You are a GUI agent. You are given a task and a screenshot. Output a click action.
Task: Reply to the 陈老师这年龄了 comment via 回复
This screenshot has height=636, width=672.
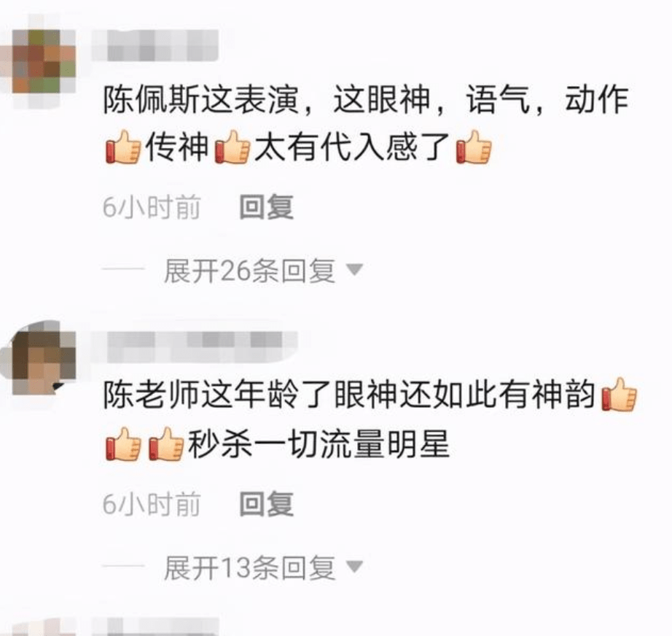[x=266, y=504]
